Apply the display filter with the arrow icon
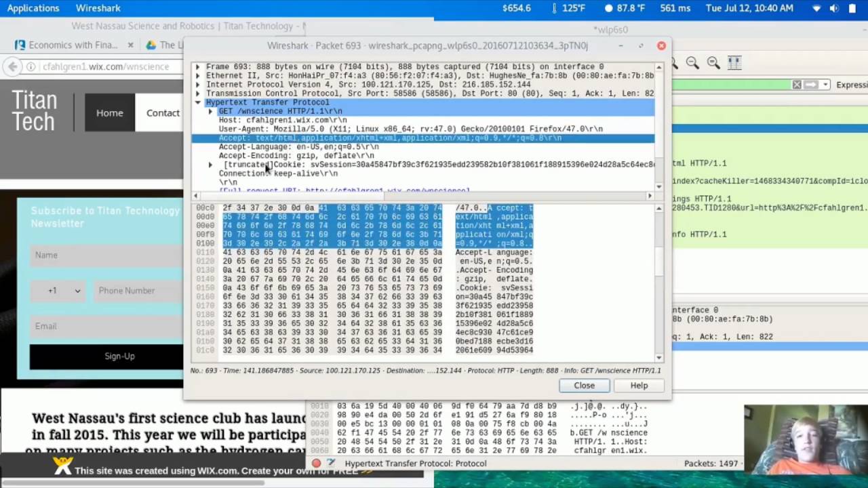Viewport: 868px width, 488px height. tap(812, 85)
